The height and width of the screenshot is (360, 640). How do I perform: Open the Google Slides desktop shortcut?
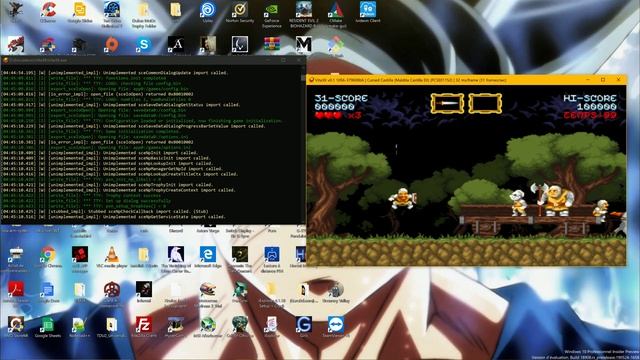(x=80, y=11)
